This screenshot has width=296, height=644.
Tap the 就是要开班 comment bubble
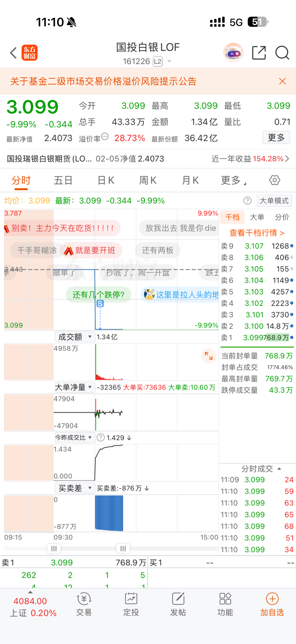point(91,250)
